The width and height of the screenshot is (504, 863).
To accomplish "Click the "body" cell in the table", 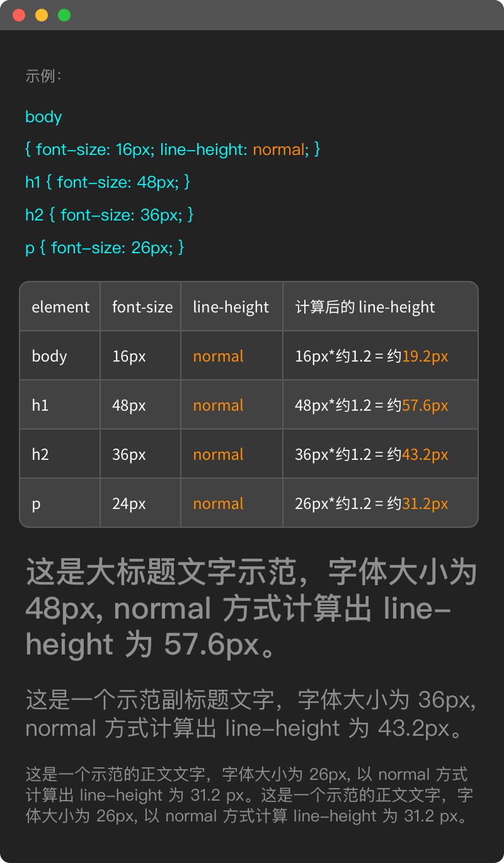I will (x=49, y=357).
